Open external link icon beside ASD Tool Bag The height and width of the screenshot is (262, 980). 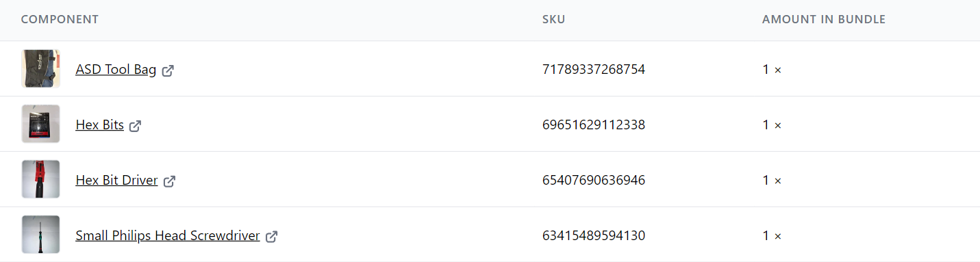[x=168, y=70]
